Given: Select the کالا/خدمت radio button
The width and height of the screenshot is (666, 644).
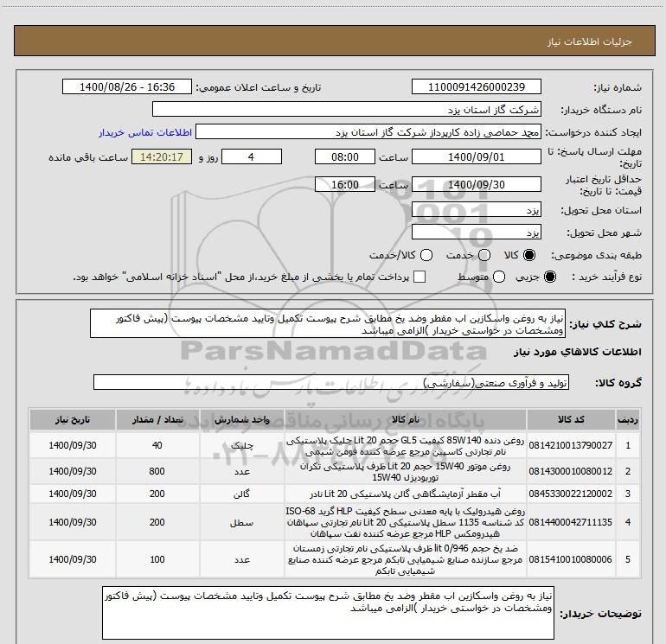Looking at the screenshot, I should (x=426, y=255).
